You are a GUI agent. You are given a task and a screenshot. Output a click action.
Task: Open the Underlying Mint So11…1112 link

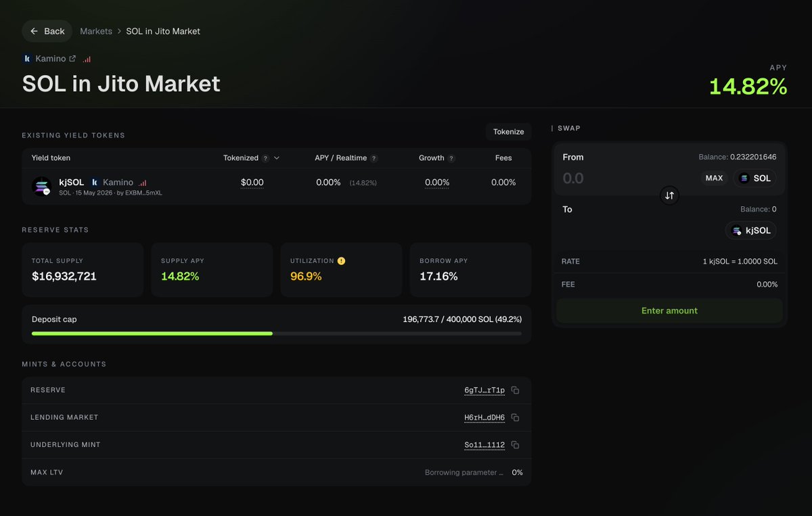point(484,445)
